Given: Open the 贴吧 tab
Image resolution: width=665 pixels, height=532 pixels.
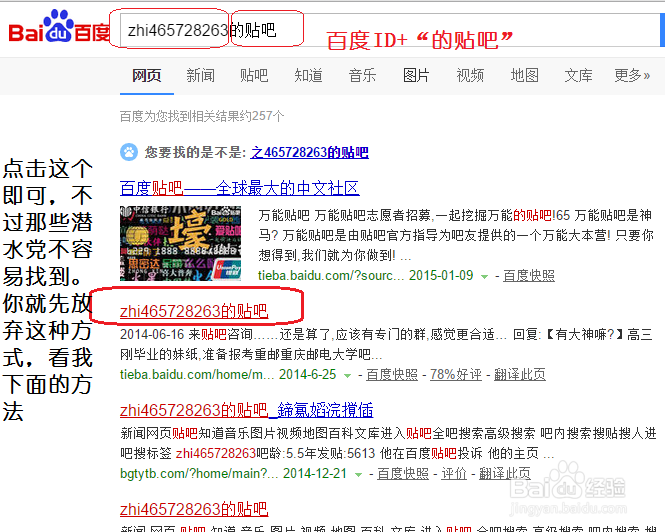Looking at the screenshot, I should coord(254,76).
